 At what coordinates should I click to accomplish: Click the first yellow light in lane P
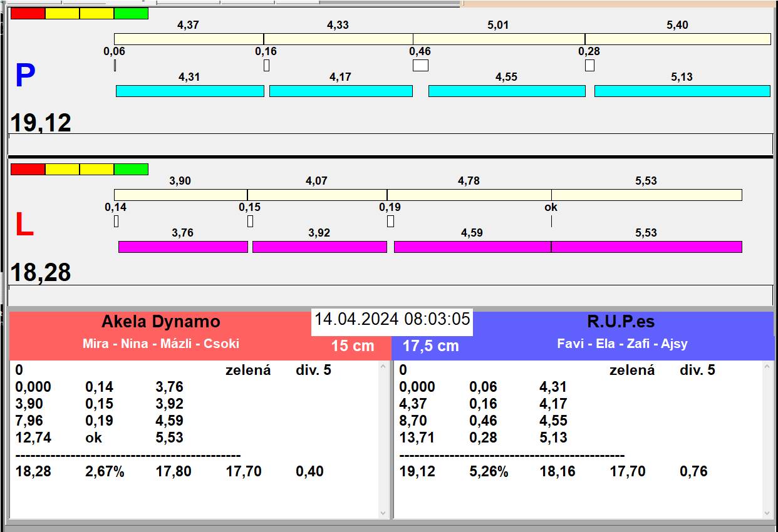[63, 13]
